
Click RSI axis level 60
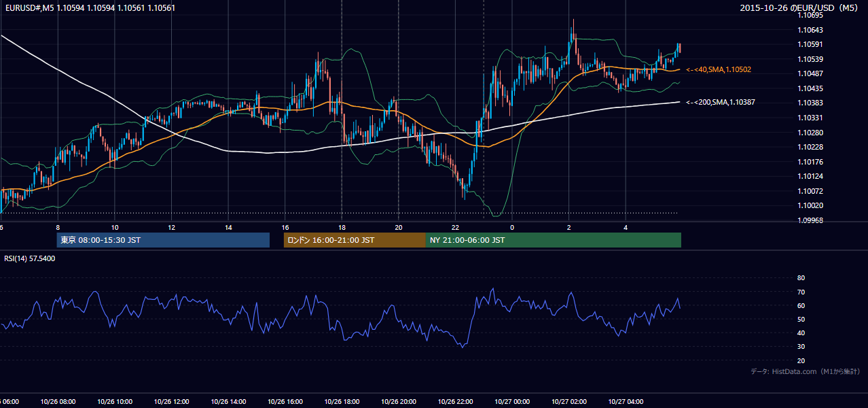[x=801, y=305]
